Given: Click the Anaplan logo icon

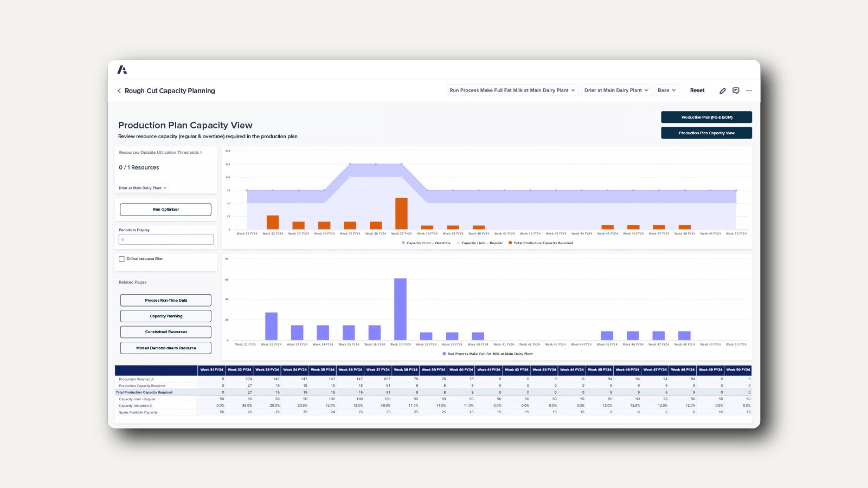Looking at the screenshot, I should [x=122, y=70].
